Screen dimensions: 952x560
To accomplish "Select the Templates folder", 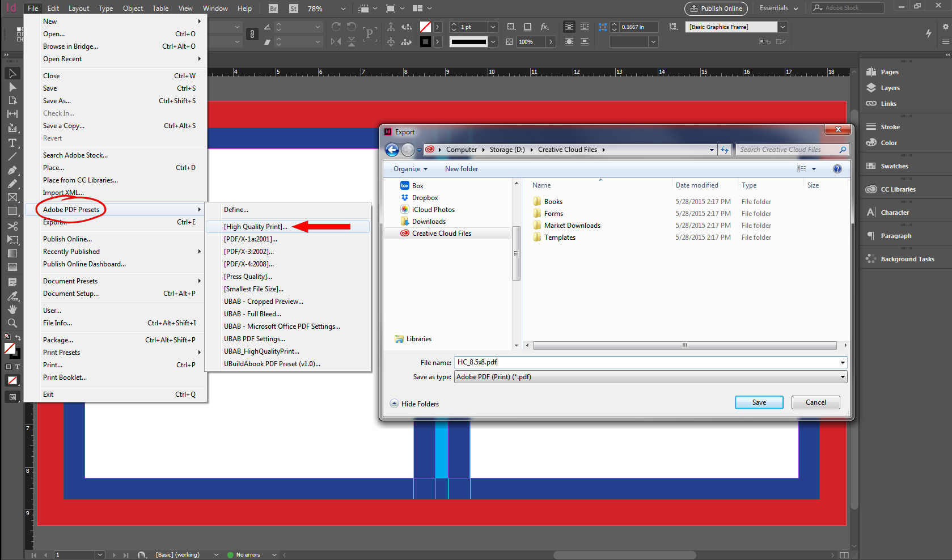I will point(560,237).
